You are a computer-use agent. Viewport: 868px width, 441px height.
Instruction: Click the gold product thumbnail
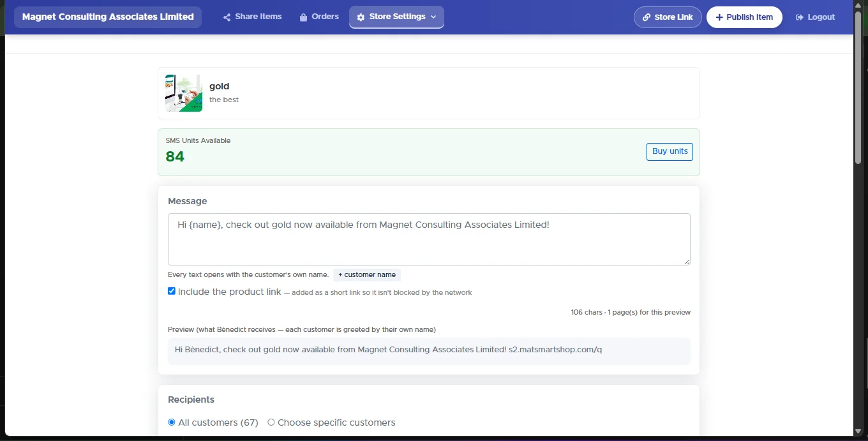184,93
